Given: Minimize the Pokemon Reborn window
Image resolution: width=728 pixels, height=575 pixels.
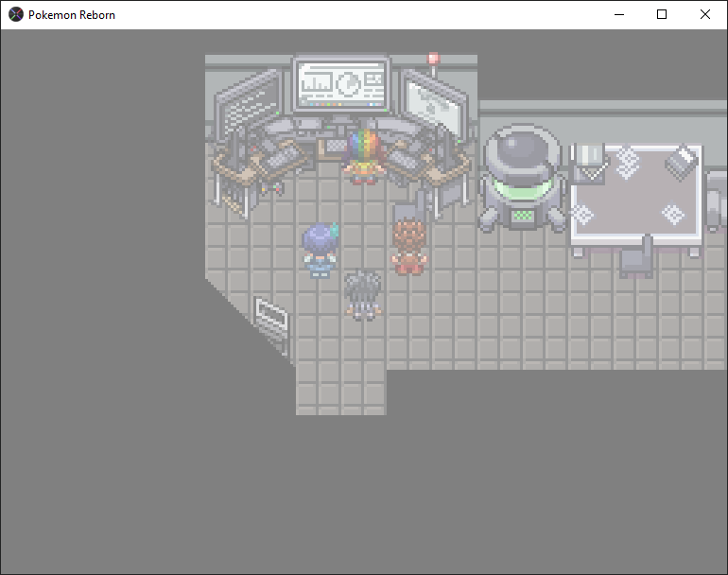Looking at the screenshot, I should tap(618, 14).
